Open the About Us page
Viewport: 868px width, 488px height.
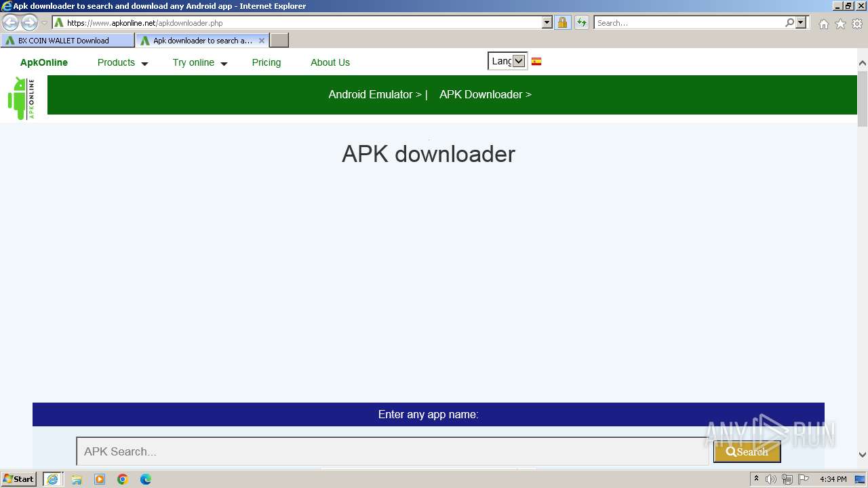coord(330,62)
